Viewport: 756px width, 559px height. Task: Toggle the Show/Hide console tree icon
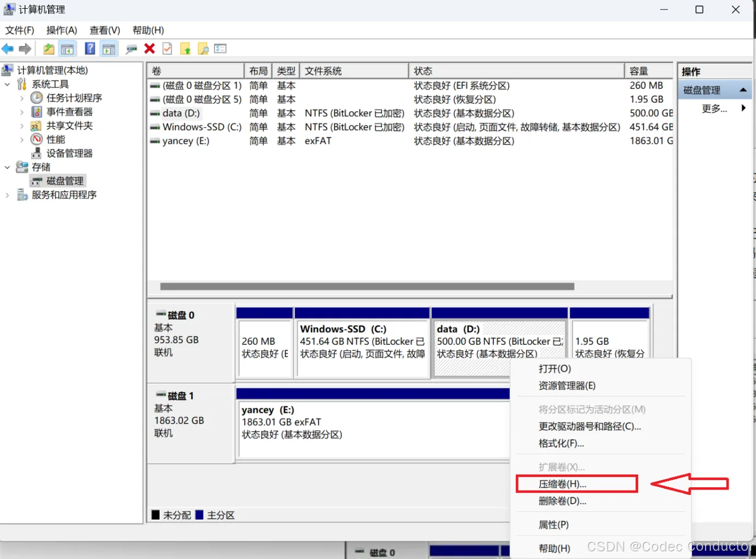[67, 49]
